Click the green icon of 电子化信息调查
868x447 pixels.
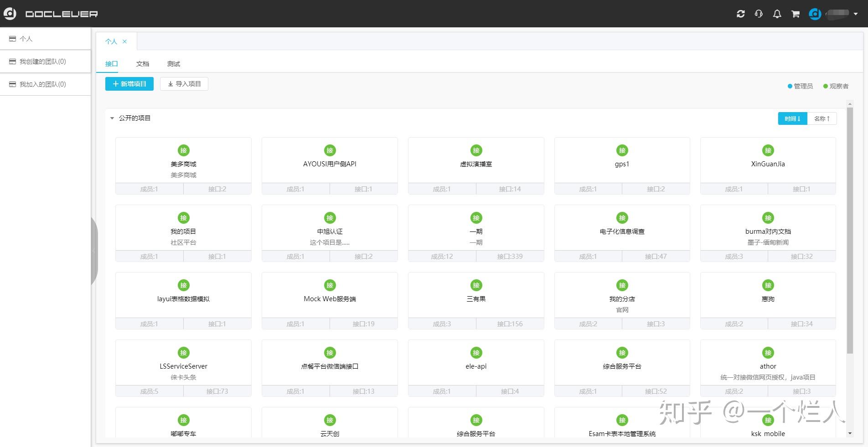(622, 218)
